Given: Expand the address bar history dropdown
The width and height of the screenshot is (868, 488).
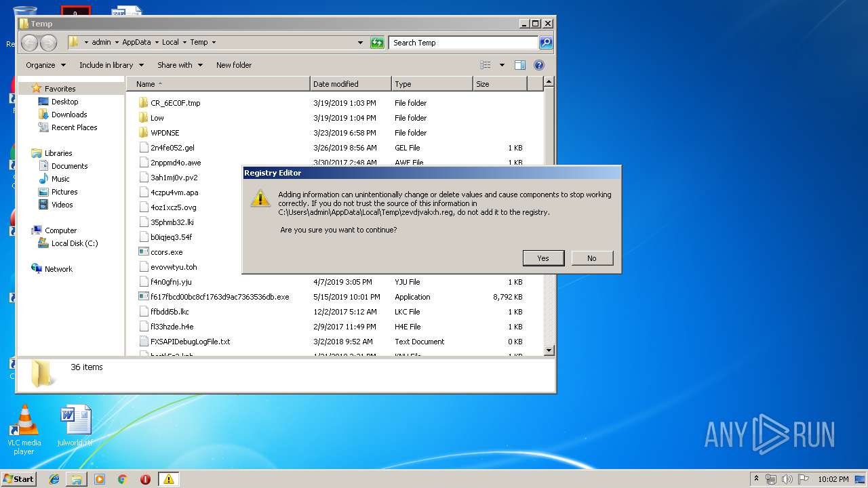Looking at the screenshot, I should [360, 43].
